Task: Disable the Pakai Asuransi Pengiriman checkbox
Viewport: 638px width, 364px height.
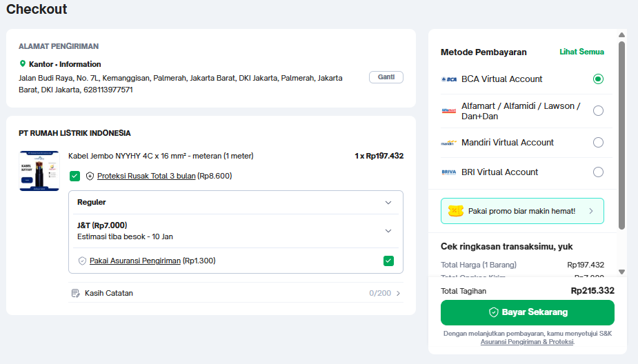Action: [389, 261]
